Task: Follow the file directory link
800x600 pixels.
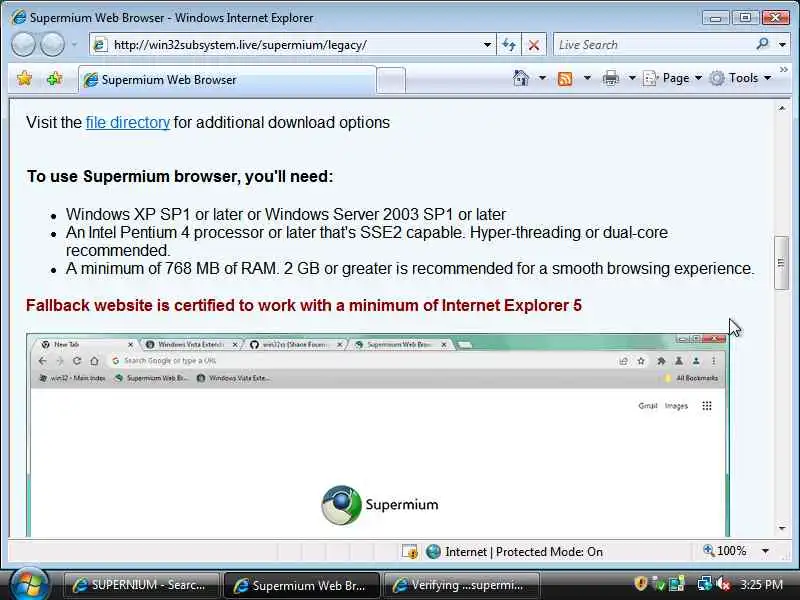Action: (x=128, y=122)
